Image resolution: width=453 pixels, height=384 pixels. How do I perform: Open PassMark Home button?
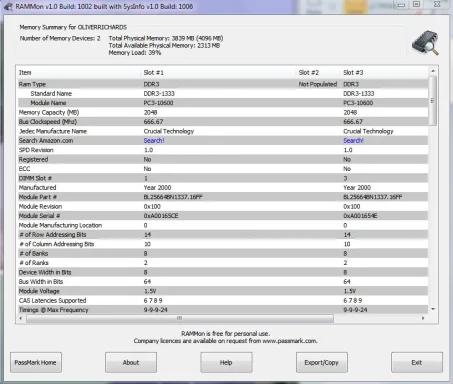click(36, 362)
